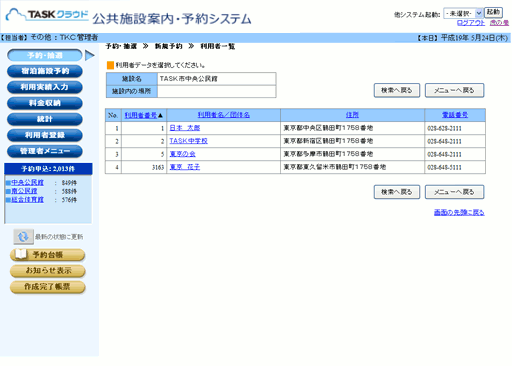Click the 予約申込: 2,013件 header
The height and width of the screenshot is (366, 512).
tap(48, 169)
